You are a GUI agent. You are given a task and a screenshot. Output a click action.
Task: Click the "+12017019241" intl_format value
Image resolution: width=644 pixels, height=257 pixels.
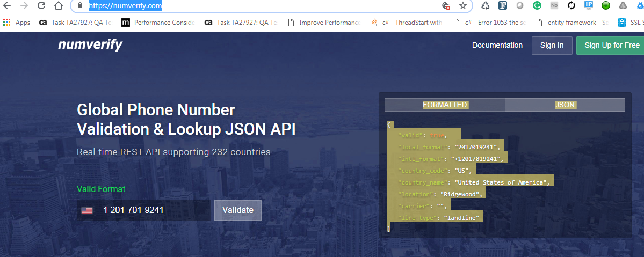[x=475, y=159]
